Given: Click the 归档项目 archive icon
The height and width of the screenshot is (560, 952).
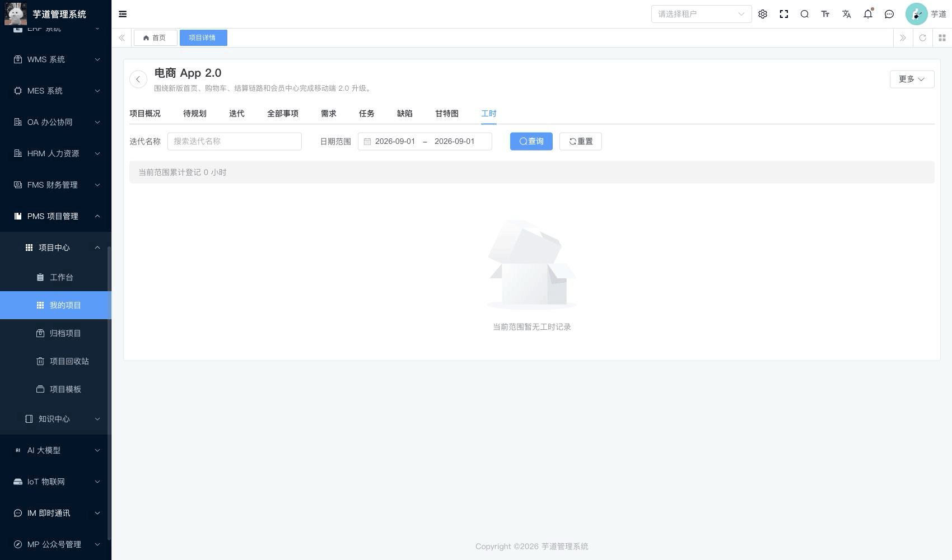Looking at the screenshot, I should pos(40,333).
